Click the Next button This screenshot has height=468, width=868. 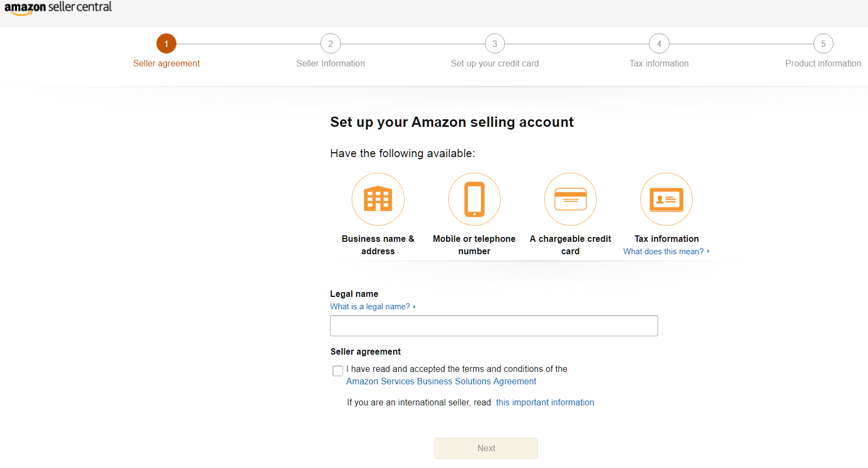point(486,448)
